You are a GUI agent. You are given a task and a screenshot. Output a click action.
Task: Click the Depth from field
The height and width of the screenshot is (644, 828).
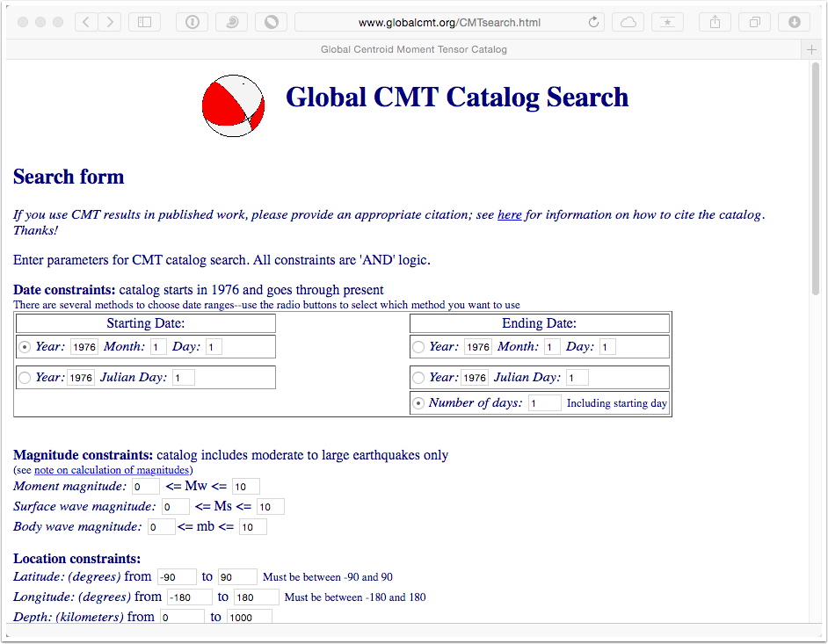coord(182,617)
